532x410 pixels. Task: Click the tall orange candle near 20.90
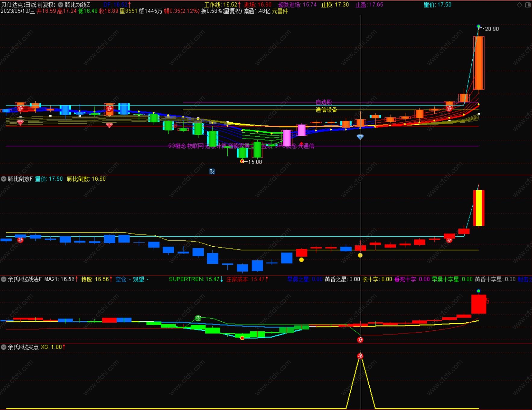[x=479, y=63]
